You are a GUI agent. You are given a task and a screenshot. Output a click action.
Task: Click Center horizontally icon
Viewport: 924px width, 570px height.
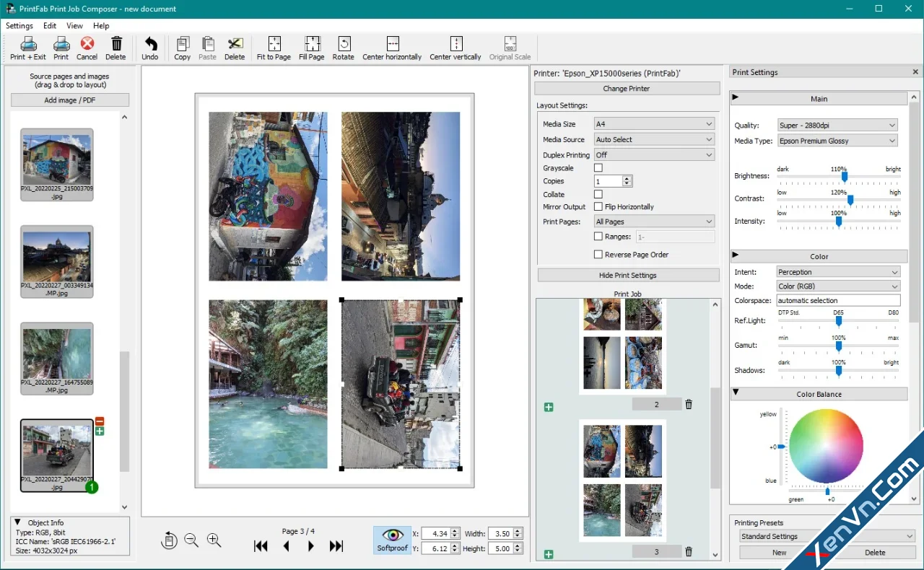(392, 48)
